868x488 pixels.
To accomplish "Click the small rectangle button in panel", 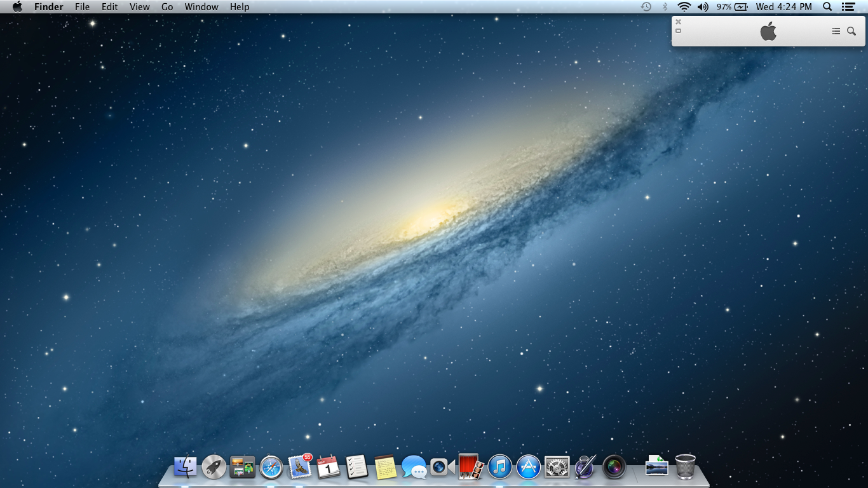I will pos(679,30).
